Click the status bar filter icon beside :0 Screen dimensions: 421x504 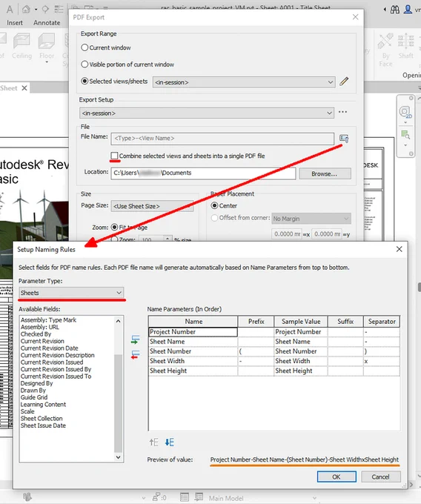(157, 497)
